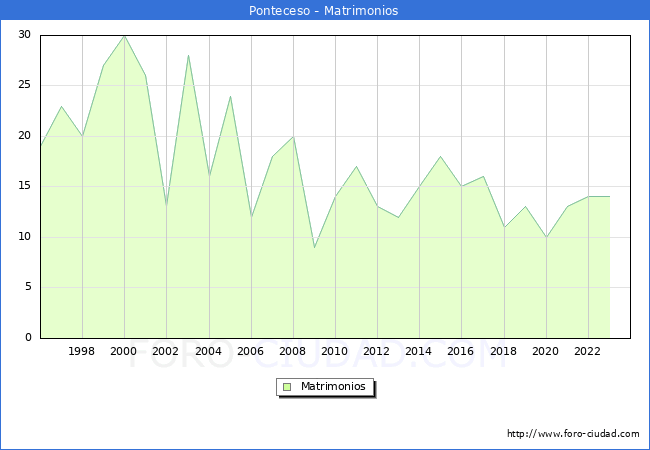Select the 2004 x-axis label

pos(208,351)
